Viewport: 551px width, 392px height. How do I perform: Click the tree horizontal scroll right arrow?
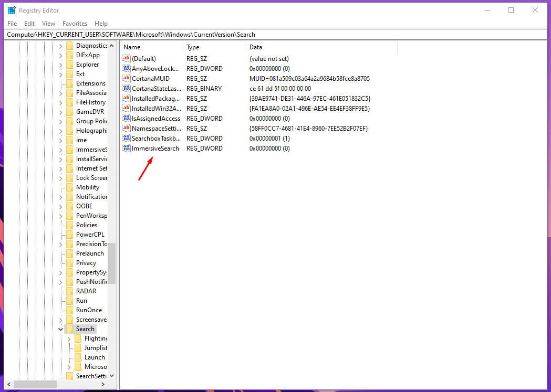coord(103,384)
